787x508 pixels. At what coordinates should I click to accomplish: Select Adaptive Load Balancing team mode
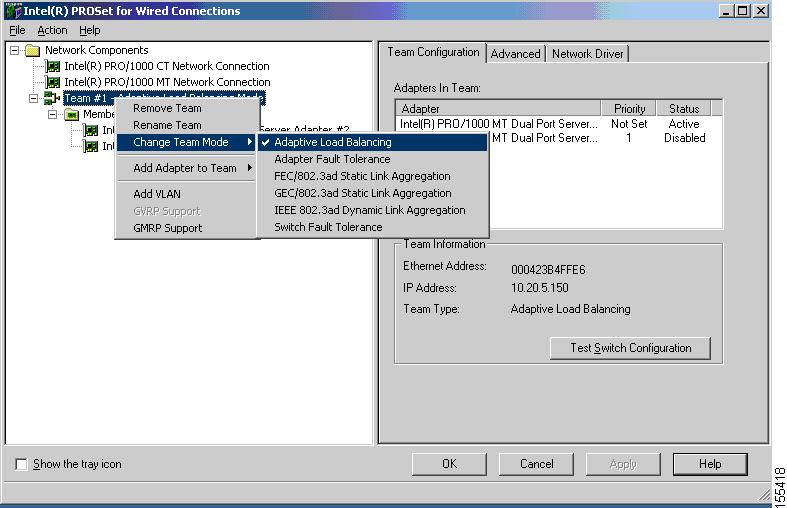pyautogui.click(x=373, y=143)
